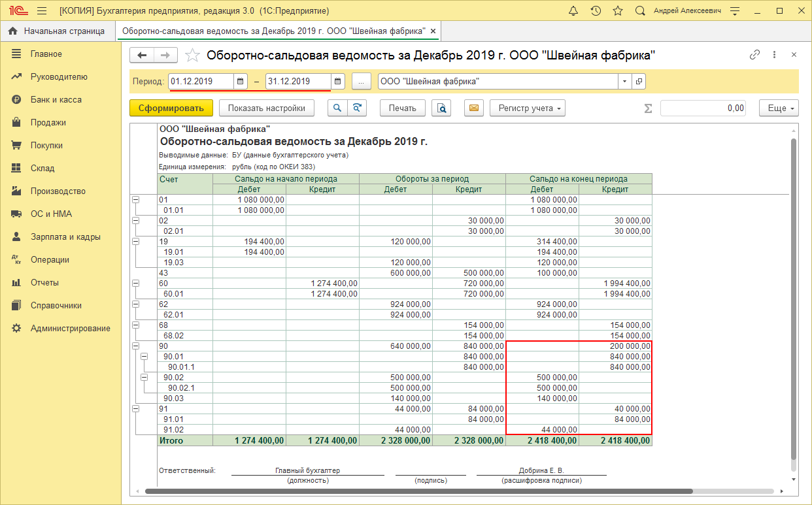Click the print preview icon
The image size is (812, 505).
point(443,108)
